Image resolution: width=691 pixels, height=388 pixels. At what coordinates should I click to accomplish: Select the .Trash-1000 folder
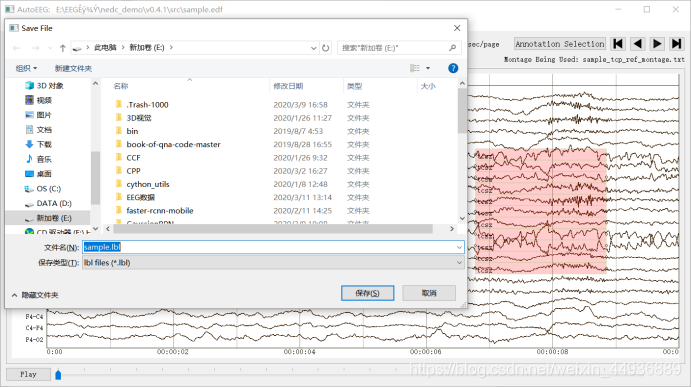tap(146, 105)
